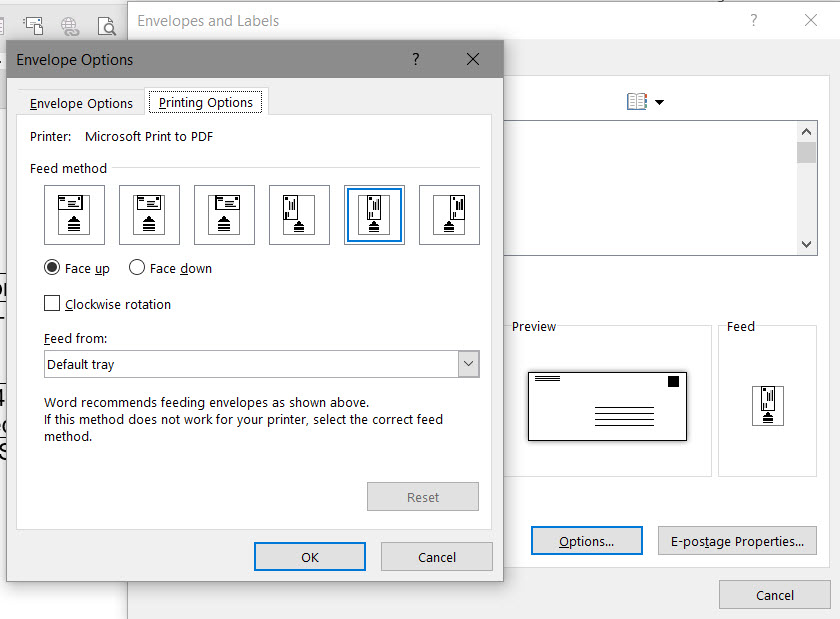Open help for Envelopes and Labels window
Image resolution: width=840 pixels, height=619 pixels.
click(x=754, y=20)
